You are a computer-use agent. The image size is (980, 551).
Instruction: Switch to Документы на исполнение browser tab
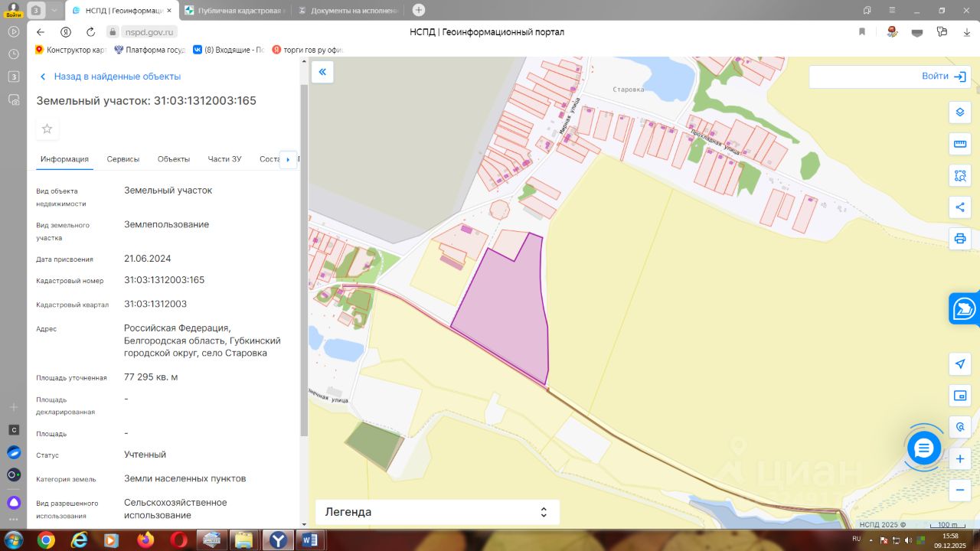click(x=348, y=10)
